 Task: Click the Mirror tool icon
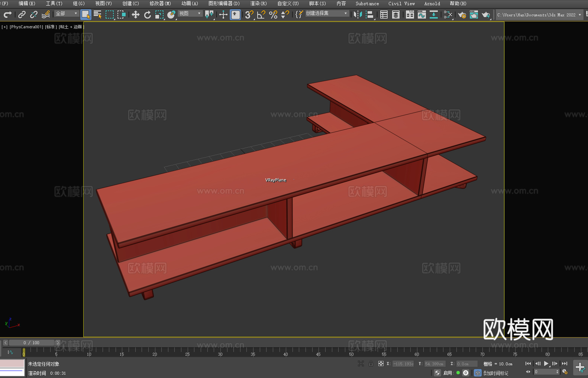[358, 14]
